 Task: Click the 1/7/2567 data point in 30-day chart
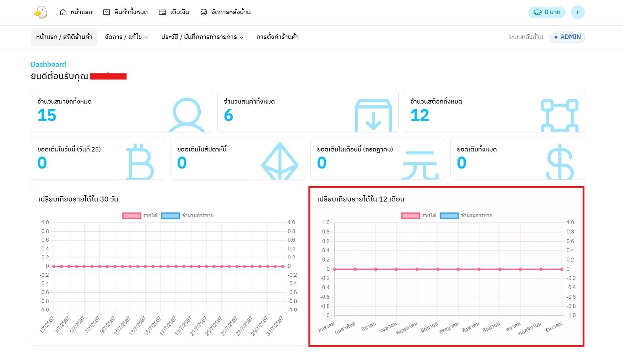tap(54, 266)
